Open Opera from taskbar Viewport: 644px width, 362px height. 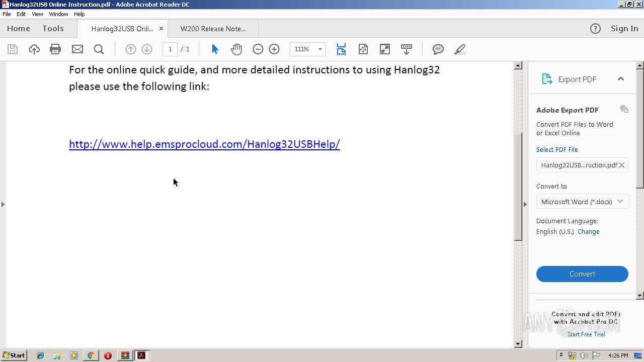[108, 355]
